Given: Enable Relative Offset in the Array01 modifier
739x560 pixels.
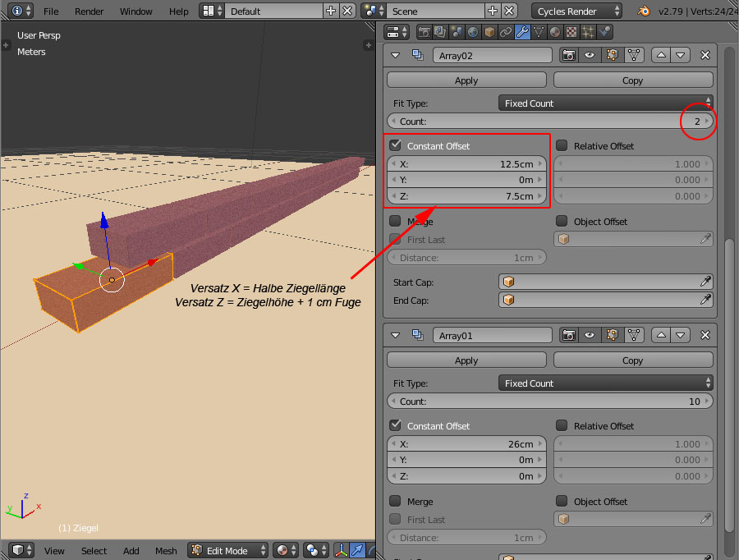Looking at the screenshot, I should pos(562,425).
